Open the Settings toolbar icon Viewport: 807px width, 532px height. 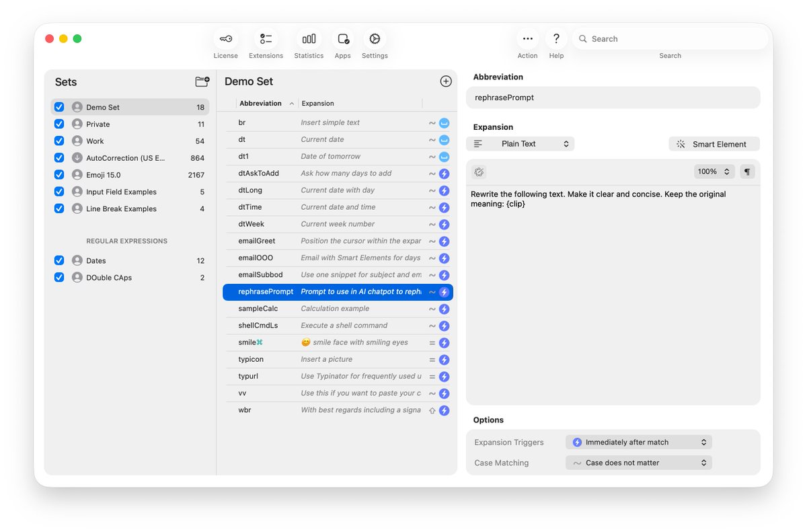[x=375, y=39]
